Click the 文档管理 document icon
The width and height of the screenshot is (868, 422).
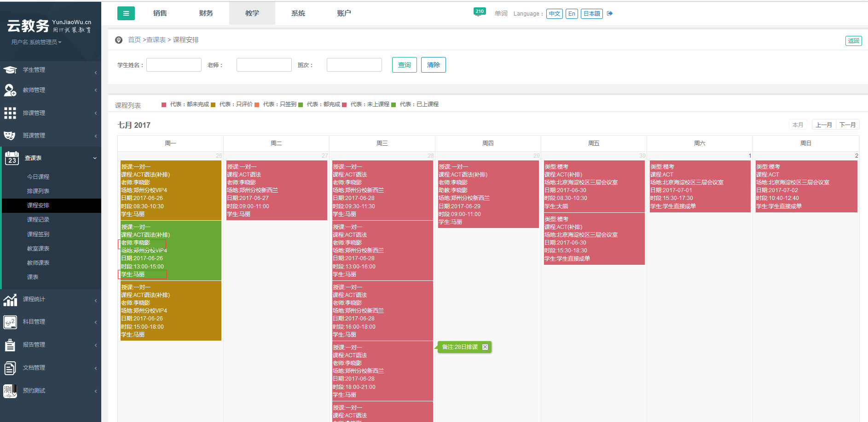[x=10, y=368]
